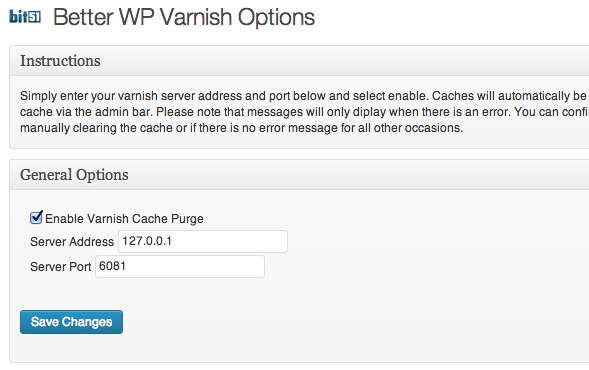The height and width of the screenshot is (370, 589).
Task: Select the 'Server Address' field label
Action: point(72,242)
